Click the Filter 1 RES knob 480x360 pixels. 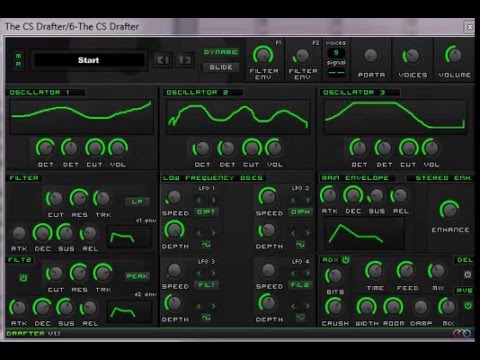tap(79, 199)
